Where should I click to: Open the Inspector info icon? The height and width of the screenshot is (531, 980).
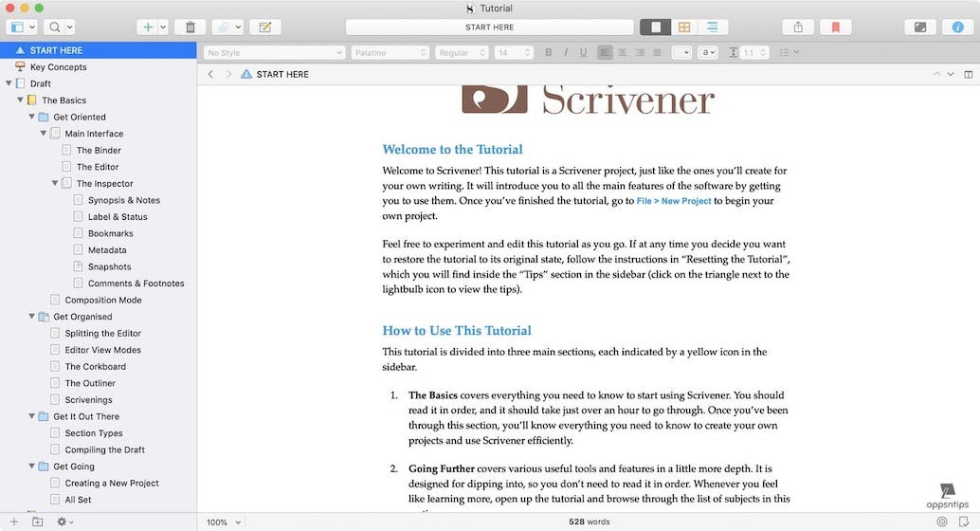tap(957, 27)
